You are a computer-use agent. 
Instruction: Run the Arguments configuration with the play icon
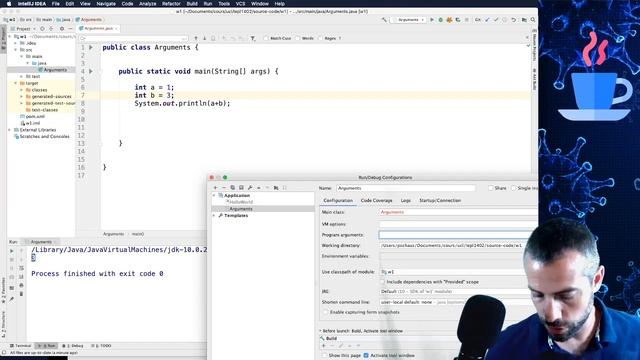pos(432,20)
